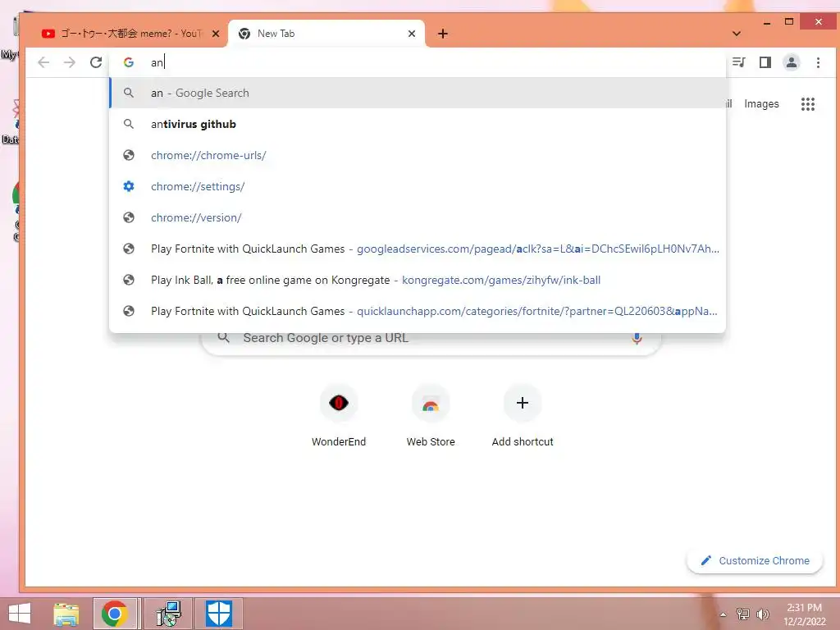Open the side panel icon
Viewport: 840px width, 630px height.
click(x=765, y=62)
